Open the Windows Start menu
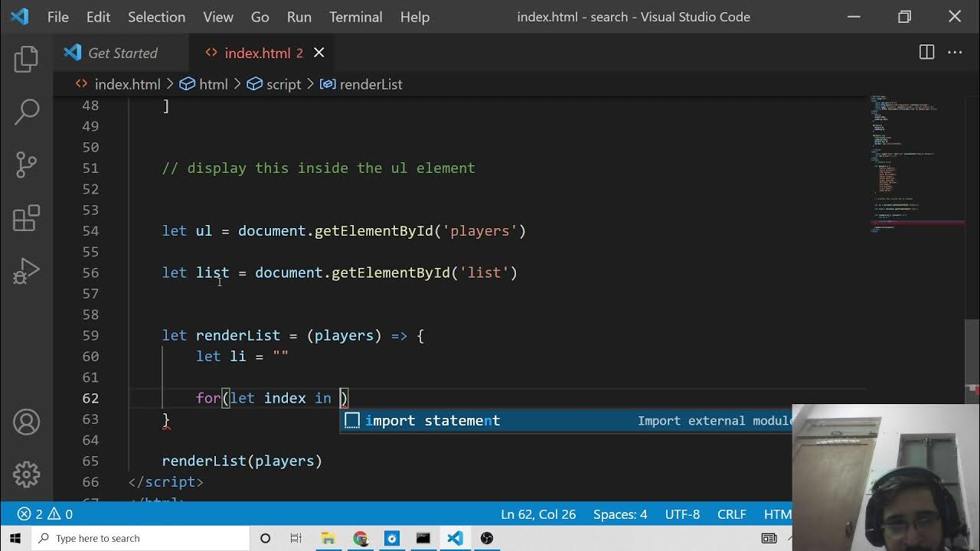 15,538
